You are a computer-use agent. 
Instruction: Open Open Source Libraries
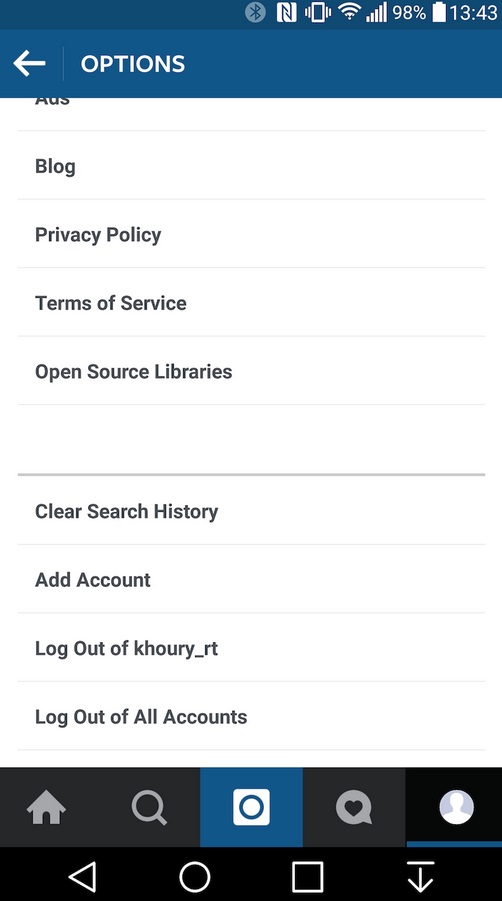pos(251,371)
